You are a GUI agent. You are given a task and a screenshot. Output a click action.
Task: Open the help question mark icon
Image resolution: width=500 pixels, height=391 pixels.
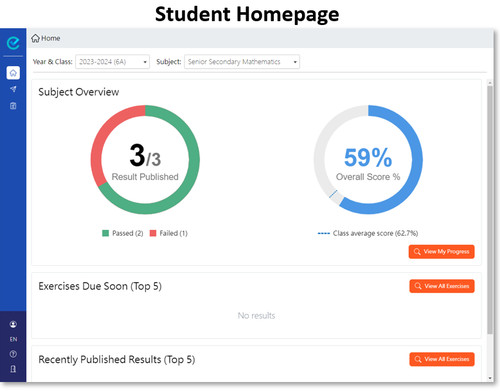click(13, 354)
